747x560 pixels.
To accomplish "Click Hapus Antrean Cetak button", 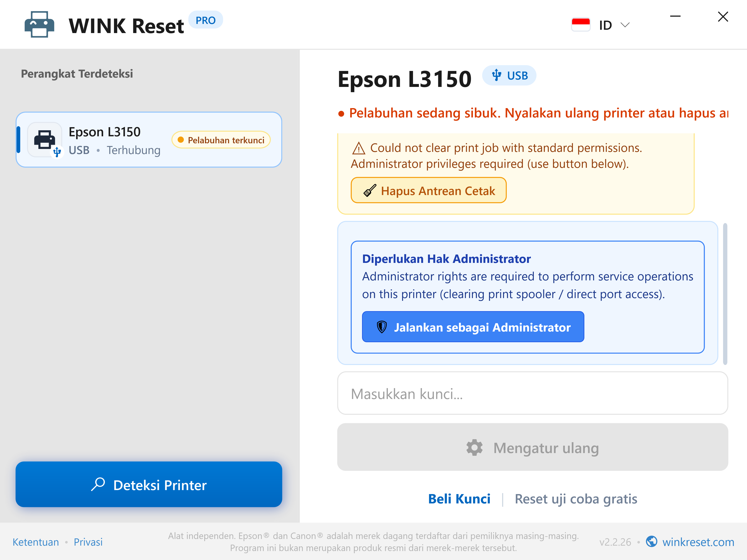I will pyautogui.click(x=429, y=190).
